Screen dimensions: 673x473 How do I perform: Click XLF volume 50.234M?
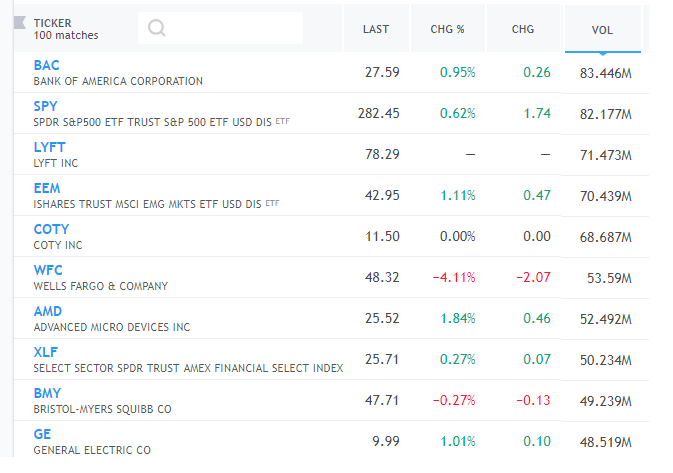[x=606, y=360]
